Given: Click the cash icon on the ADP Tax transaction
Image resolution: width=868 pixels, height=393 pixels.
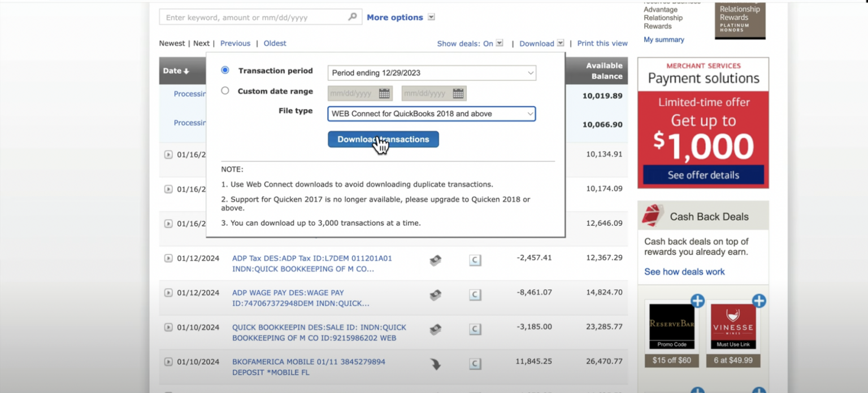Looking at the screenshot, I should tap(435, 260).
